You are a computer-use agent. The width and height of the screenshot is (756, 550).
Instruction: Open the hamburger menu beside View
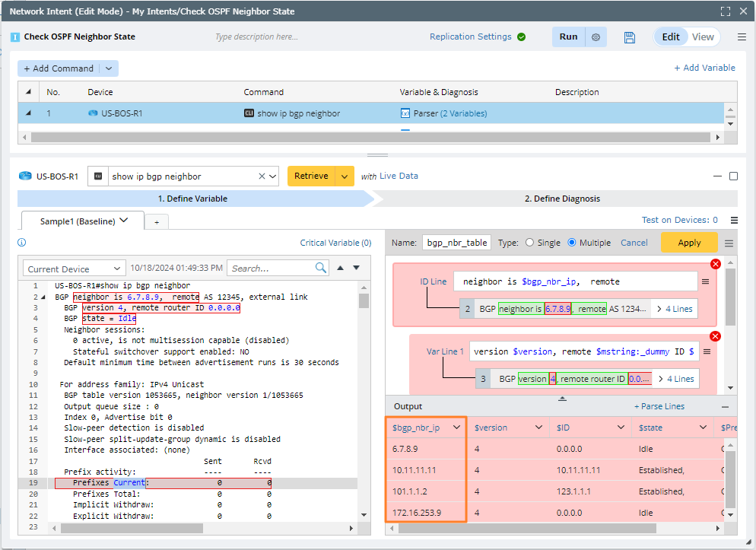click(742, 37)
